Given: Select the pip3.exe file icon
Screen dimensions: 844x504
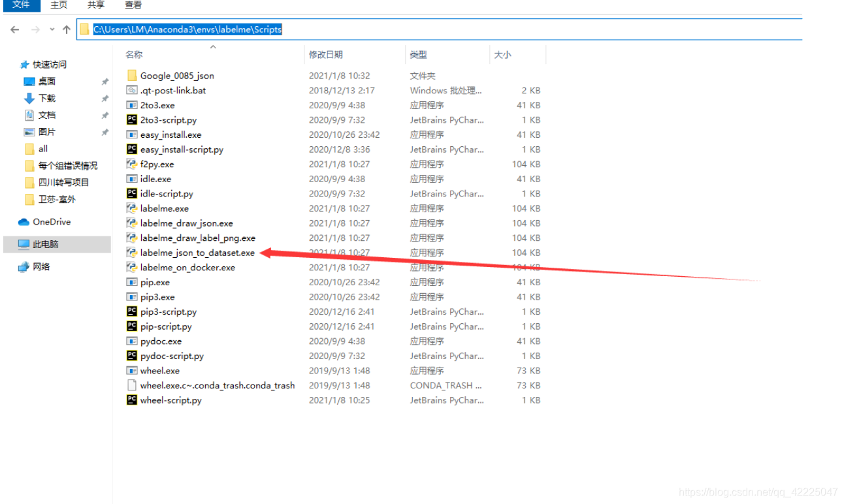Looking at the screenshot, I should (132, 297).
